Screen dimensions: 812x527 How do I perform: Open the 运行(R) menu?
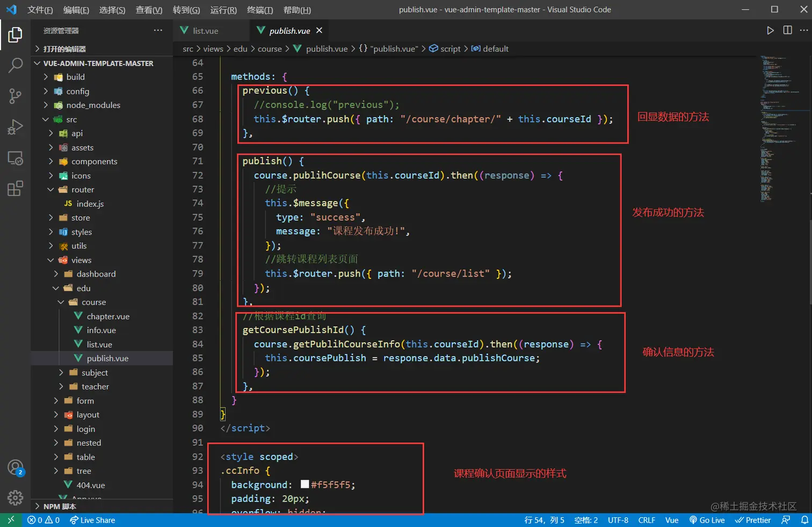click(223, 10)
